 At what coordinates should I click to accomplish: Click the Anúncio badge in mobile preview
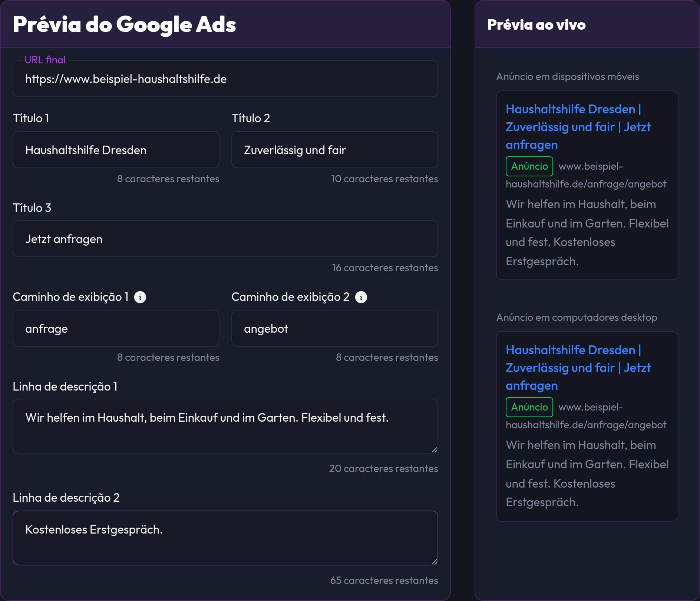(529, 166)
